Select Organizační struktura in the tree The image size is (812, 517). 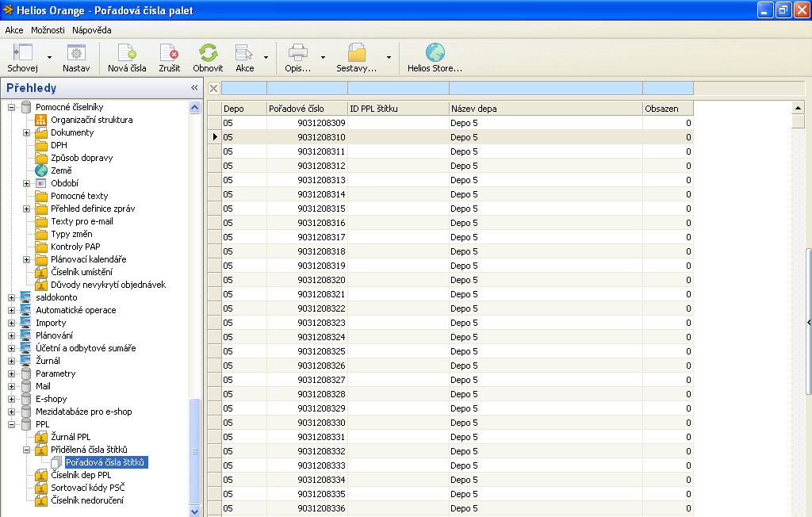pyautogui.click(x=91, y=120)
